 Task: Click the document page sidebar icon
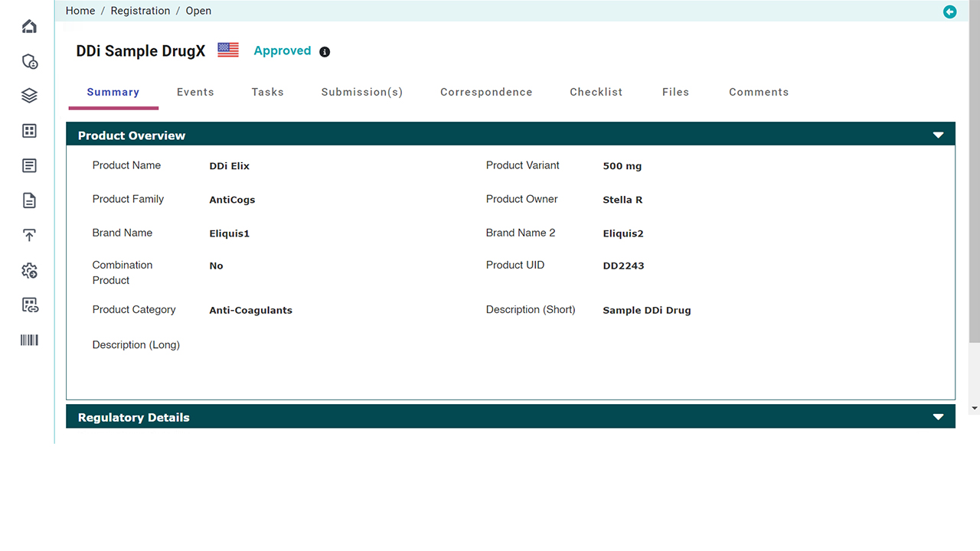[x=29, y=201]
